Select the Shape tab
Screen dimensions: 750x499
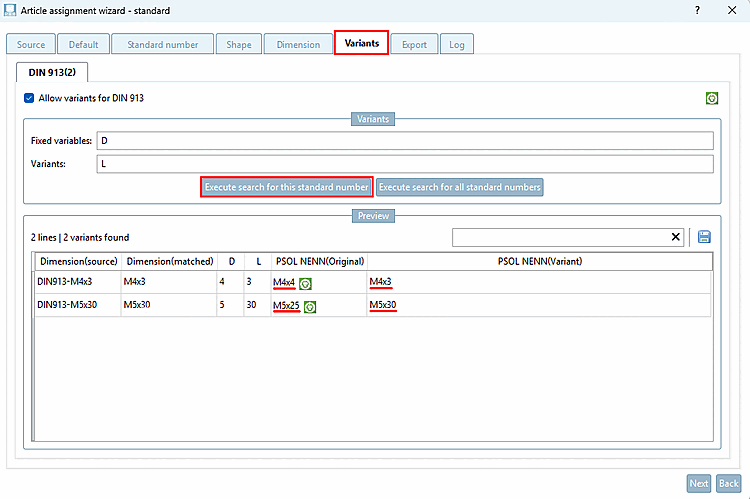pyautogui.click(x=239, y=44)
